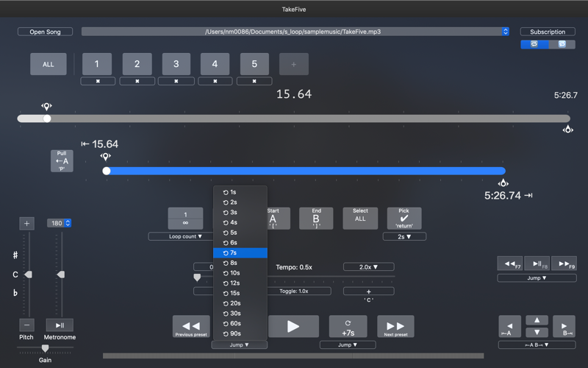Image resolution: width=588 pixels, height=368 pixels.
Task: Click the play/pause F8 button
Action: [537, 263]
